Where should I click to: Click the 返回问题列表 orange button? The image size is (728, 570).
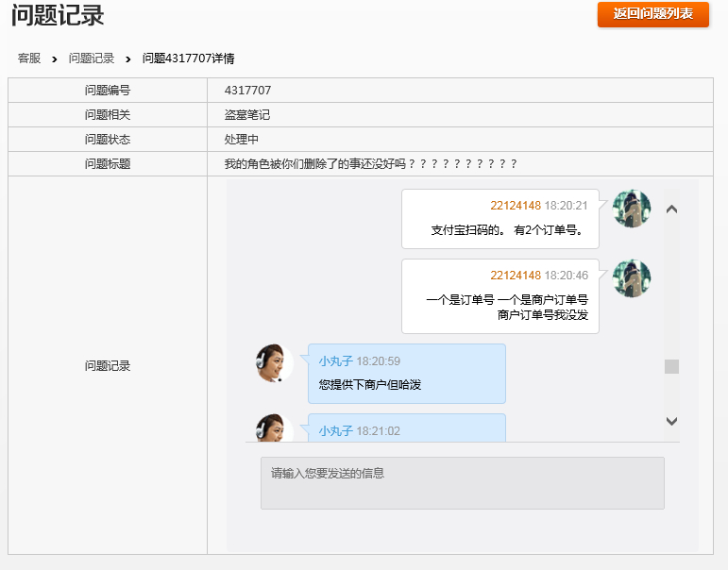tap(652, 14)
